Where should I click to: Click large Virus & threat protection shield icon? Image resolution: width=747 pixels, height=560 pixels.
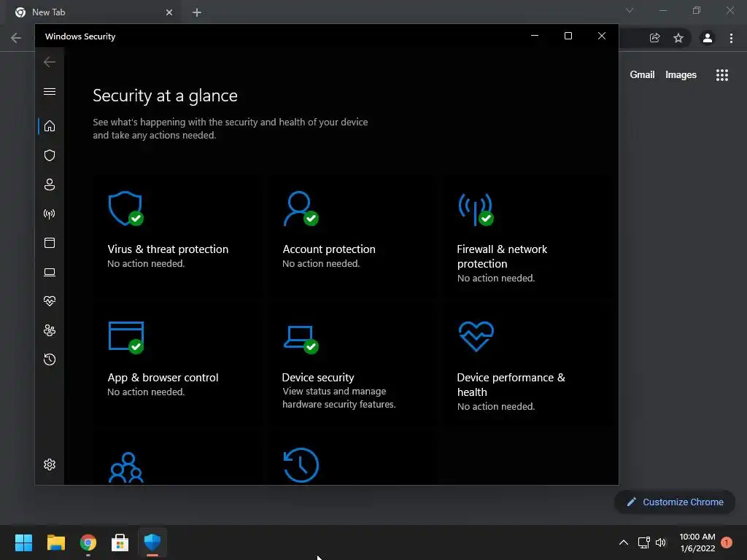(125, 209)
